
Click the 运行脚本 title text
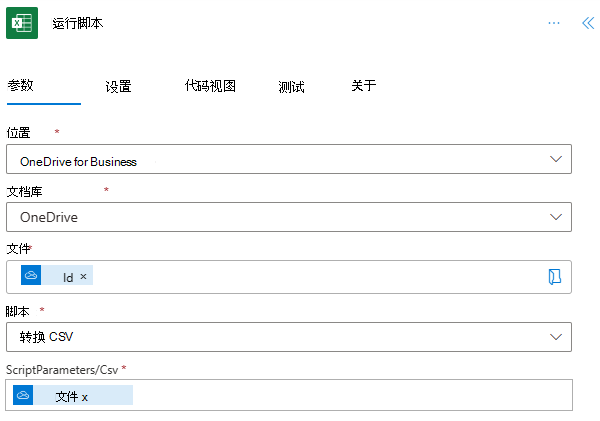click(x=78, y=23)
